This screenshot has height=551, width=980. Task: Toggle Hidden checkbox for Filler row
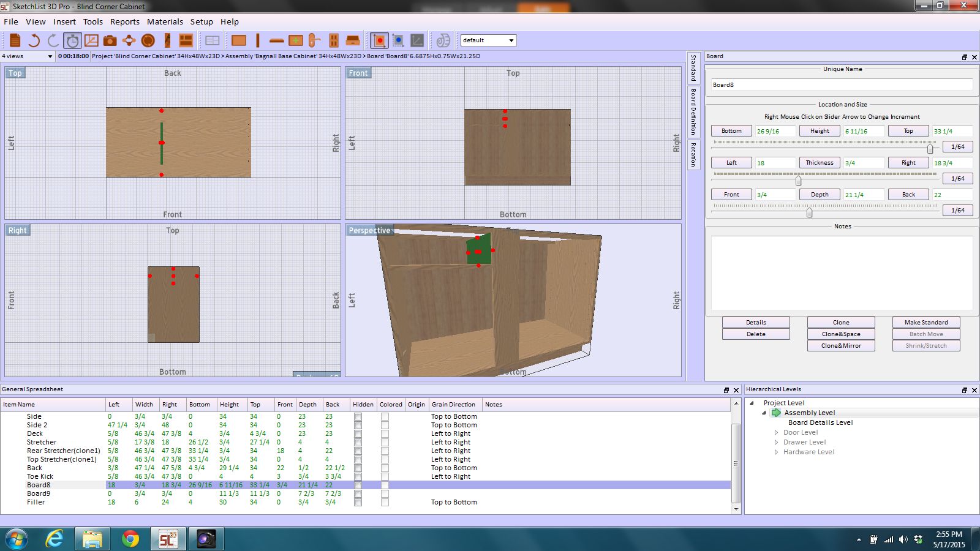tap(358, 502)
